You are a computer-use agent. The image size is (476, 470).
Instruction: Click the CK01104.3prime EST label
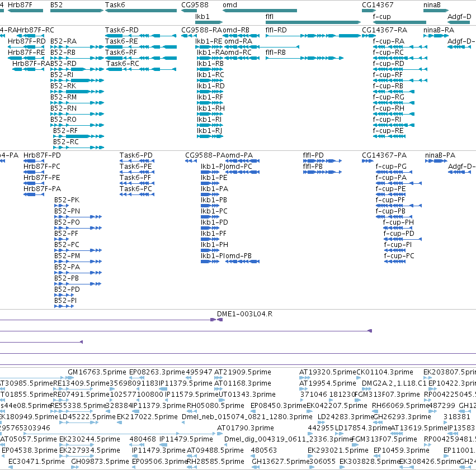[x=385, y=372]
